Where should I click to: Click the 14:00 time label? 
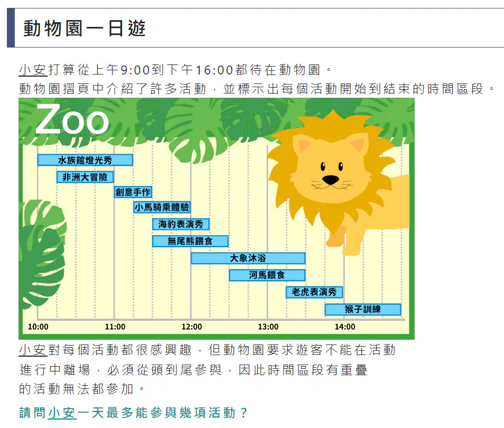coord(345,327)
